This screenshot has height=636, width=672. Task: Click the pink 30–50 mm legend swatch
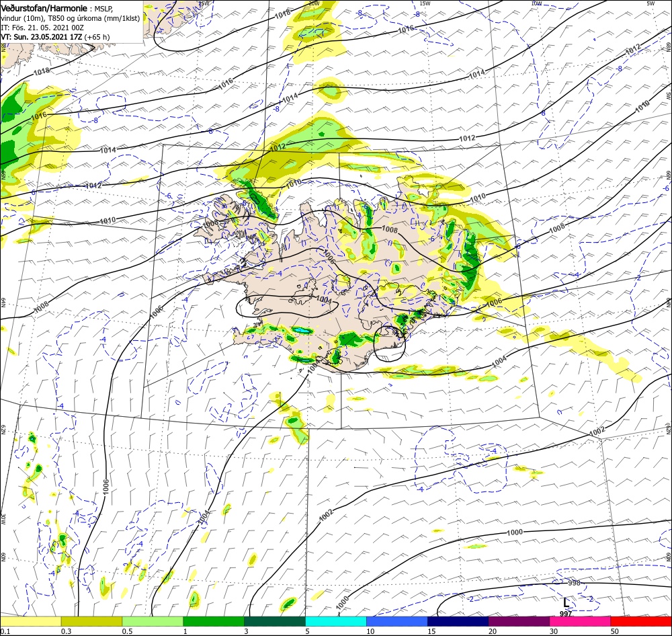[581, 621]
